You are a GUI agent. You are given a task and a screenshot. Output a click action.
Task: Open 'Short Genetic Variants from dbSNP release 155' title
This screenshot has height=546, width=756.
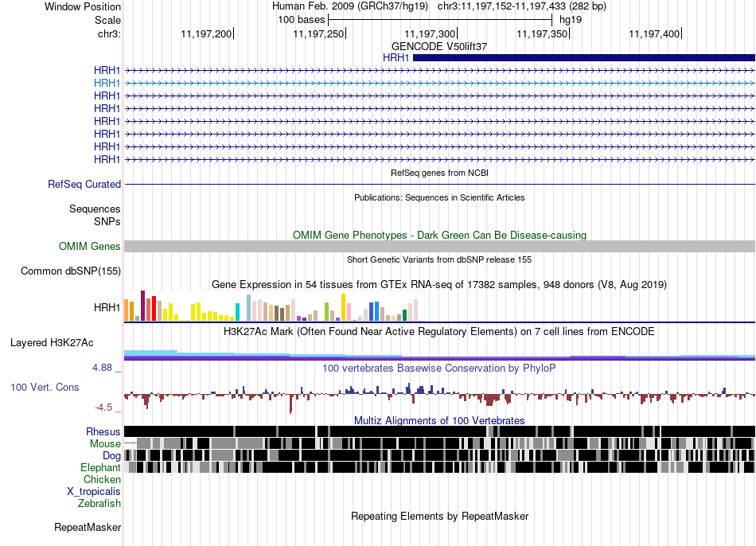(x=439, y=259)
